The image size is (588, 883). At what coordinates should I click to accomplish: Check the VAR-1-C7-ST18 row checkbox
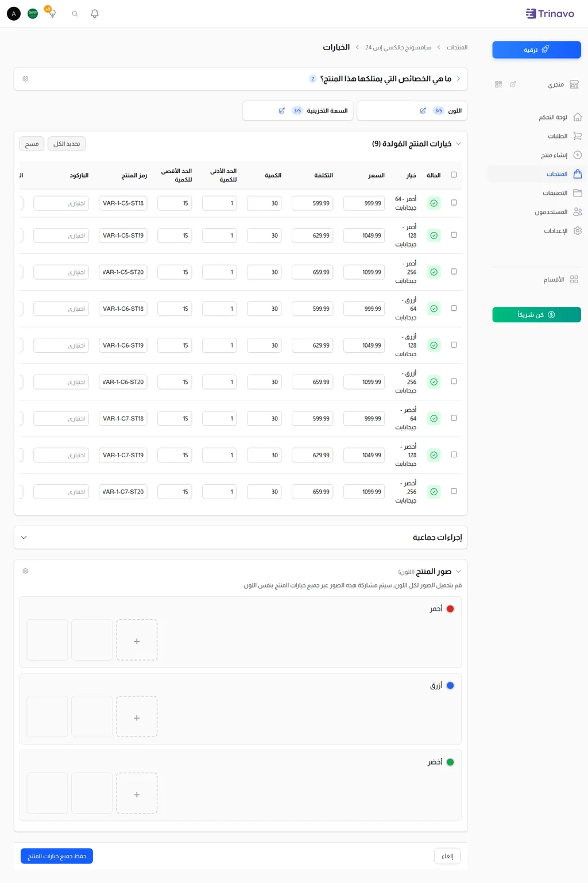454,418
